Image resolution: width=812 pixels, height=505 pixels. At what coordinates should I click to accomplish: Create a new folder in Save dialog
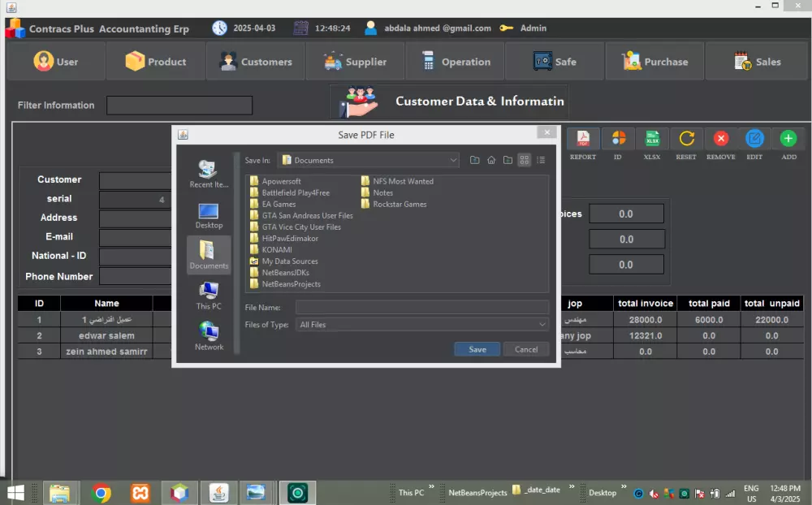(x=508, y=160)
